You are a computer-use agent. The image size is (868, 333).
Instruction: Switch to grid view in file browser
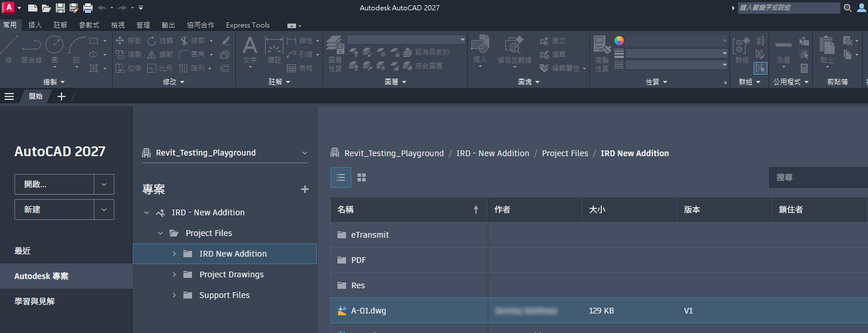click(362, 177)
